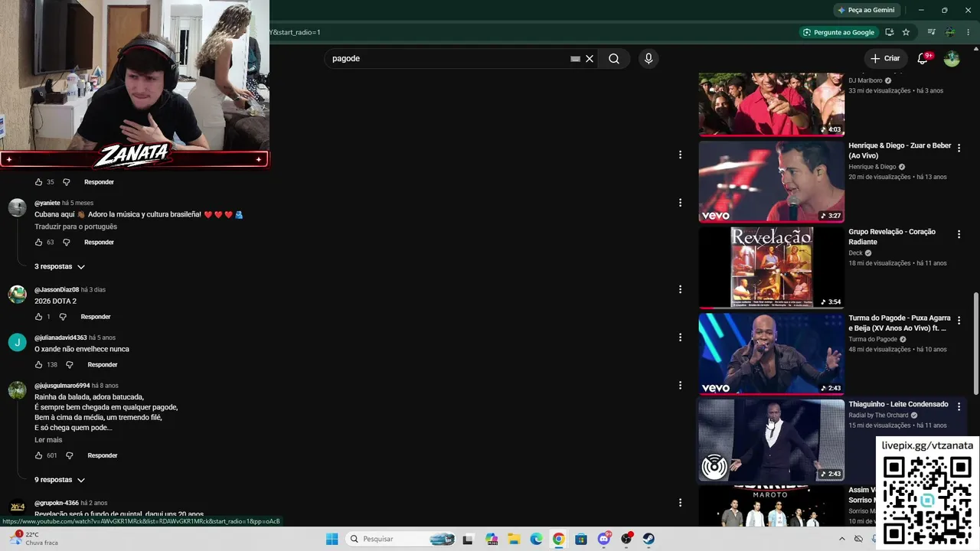Like the comment with 35 likes
This screenshot has height=551, width=980.
tap(39, 182)
